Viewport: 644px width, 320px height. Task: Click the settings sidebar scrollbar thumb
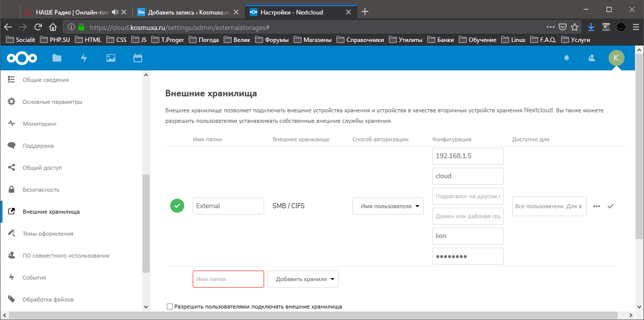pyautogui.click(x=146, y=224)
